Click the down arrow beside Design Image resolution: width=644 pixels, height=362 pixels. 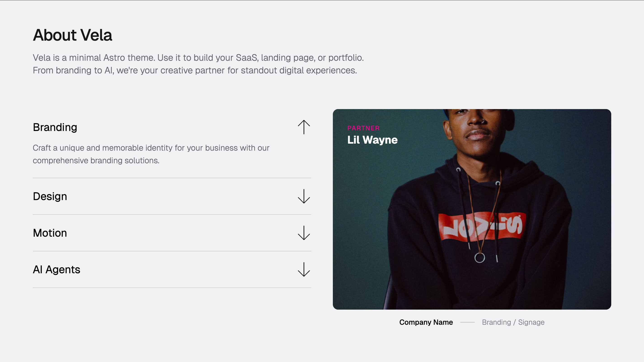click(x=304, y=196)
